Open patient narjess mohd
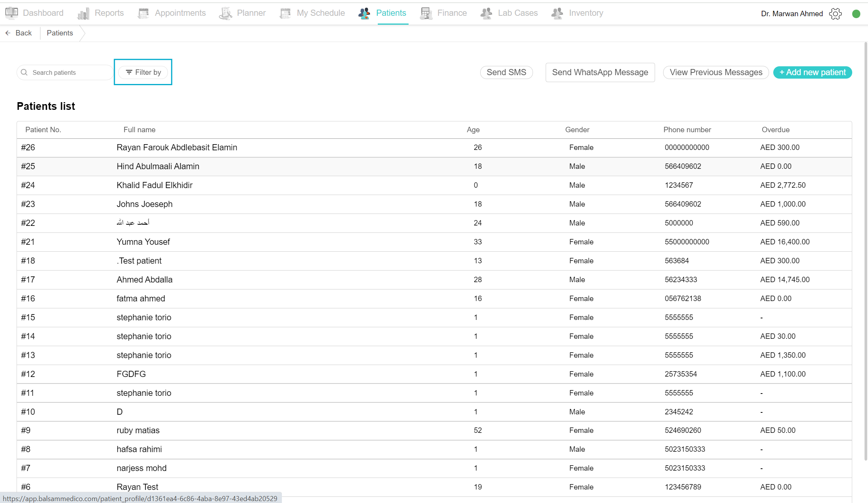Viewport: 868px width, 503px height. (141, 468)
